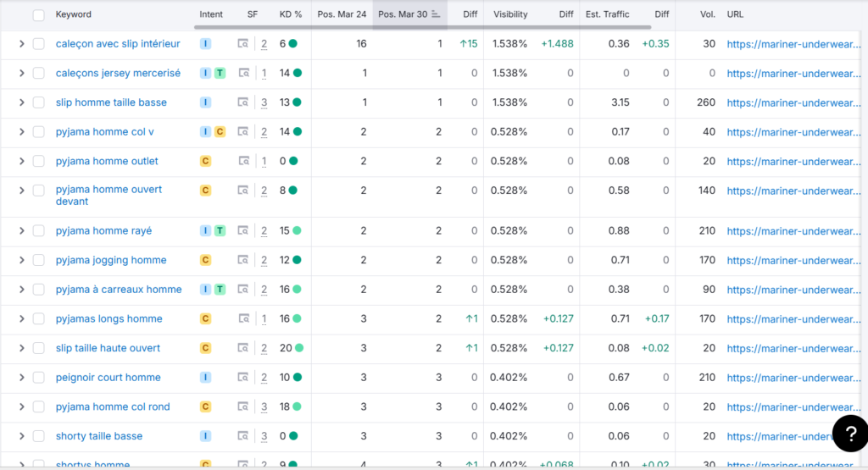Sort by KD % column header
Image resolution: width=868 pixels, height=470 pixels.
pyautogui.click(x=291, y=14)
